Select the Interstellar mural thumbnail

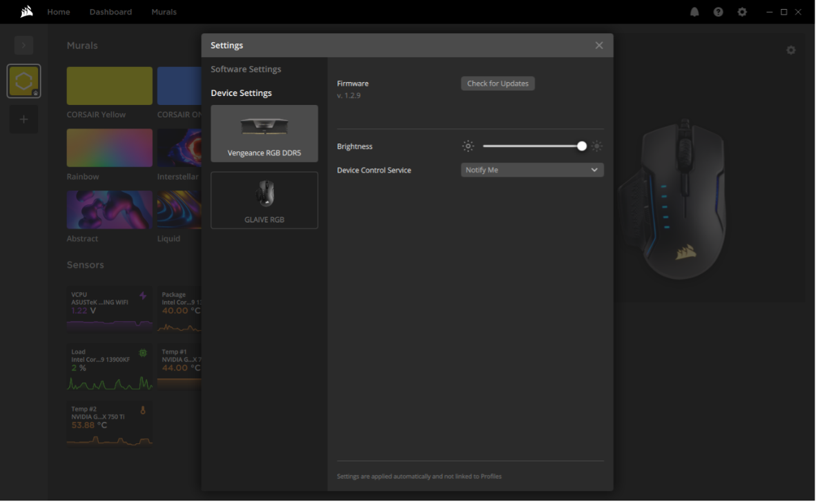180,148
